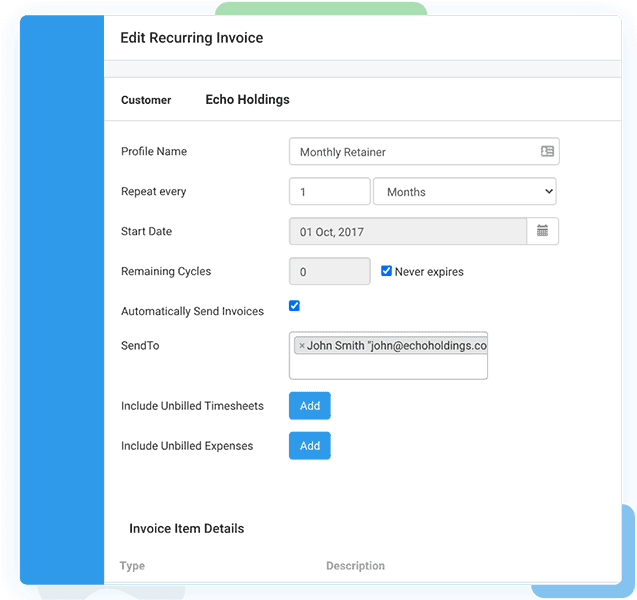Screen dimensions: 637x600
Task: Focus the Repeat every number field
Action: click(329, 192)
